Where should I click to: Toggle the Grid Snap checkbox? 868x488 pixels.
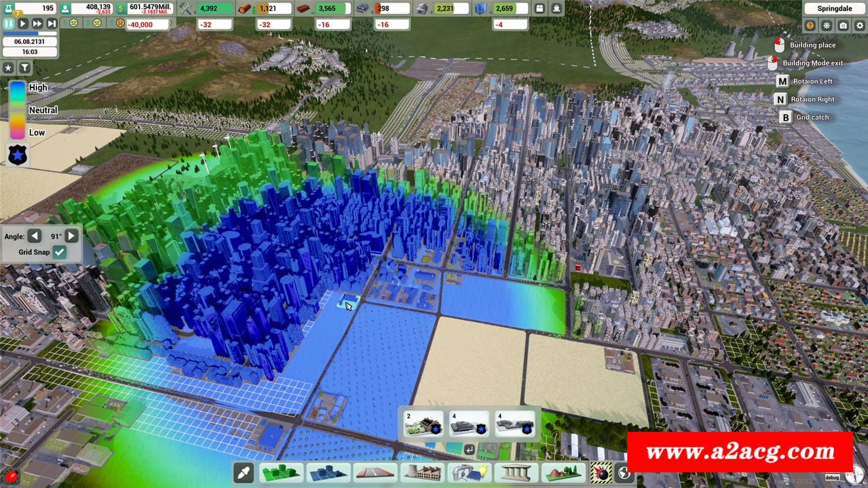pos(60,252)
